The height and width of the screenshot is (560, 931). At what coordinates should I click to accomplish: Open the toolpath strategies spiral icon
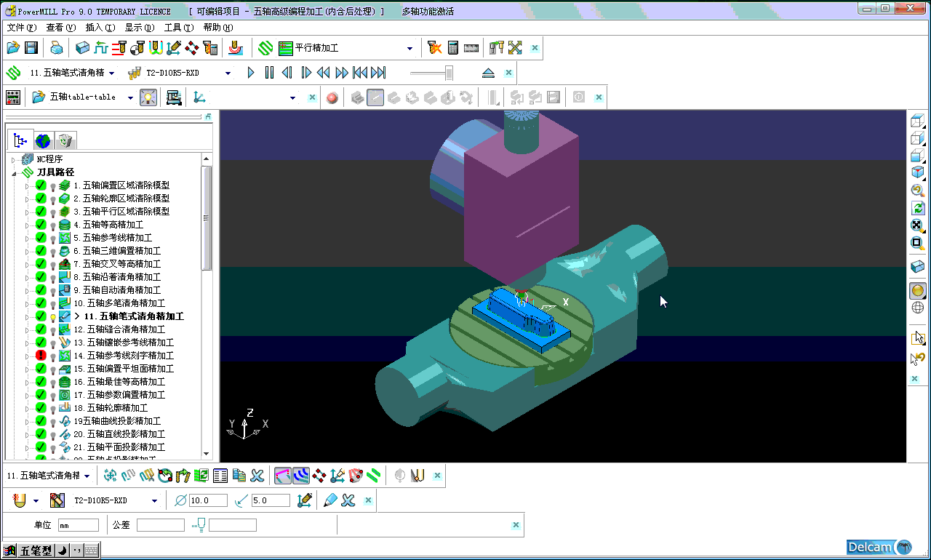click(265, 48)
